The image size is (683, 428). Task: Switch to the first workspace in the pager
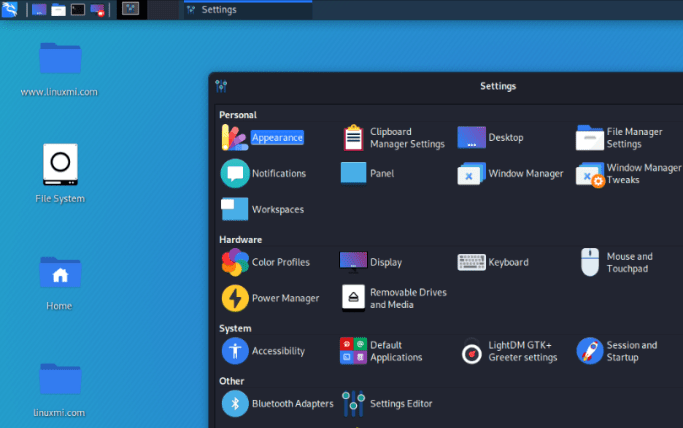(x=131, y=9)
